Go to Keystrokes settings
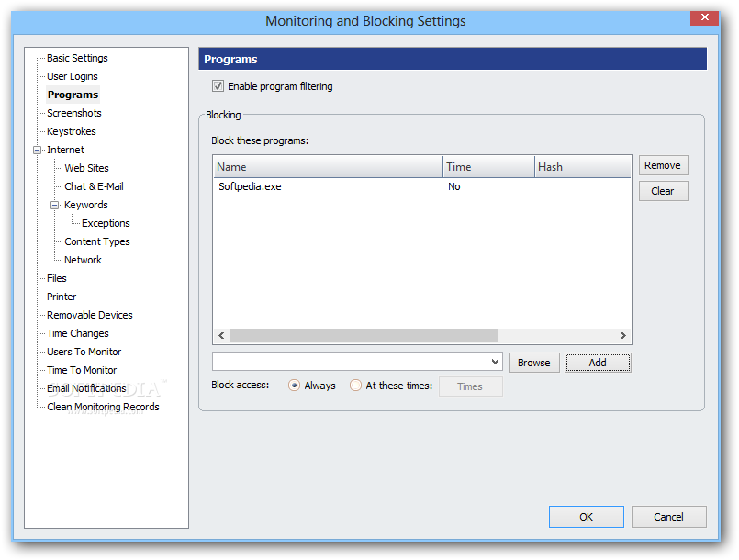This screenshot has width=739, height=560. tap(72, 131)
